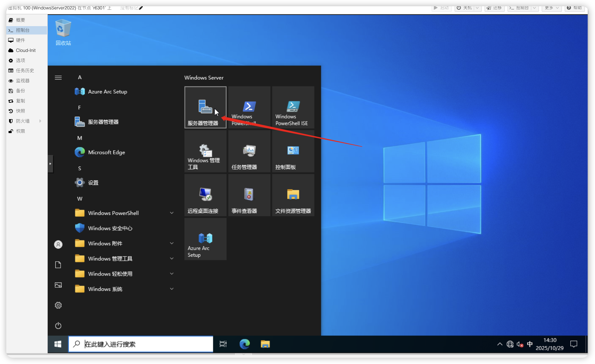Select 快照 in the Proxmox sidebar
The image size is (595, 364).
click(x=21, y=111)
